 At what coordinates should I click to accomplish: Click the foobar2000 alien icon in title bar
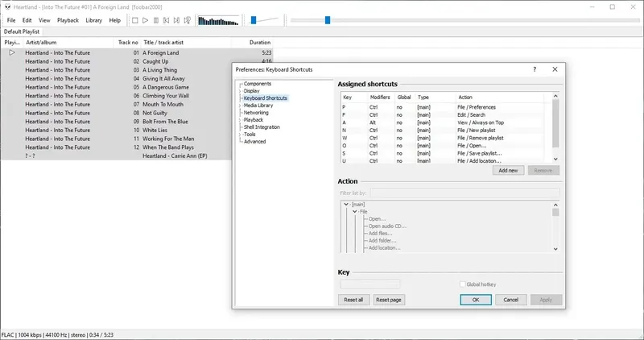tap(7, 7)
